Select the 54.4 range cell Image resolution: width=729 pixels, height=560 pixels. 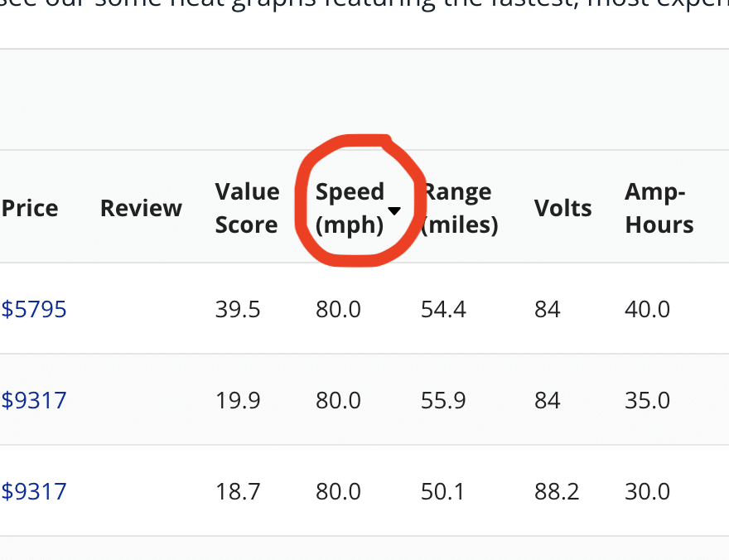click(443, 310)
